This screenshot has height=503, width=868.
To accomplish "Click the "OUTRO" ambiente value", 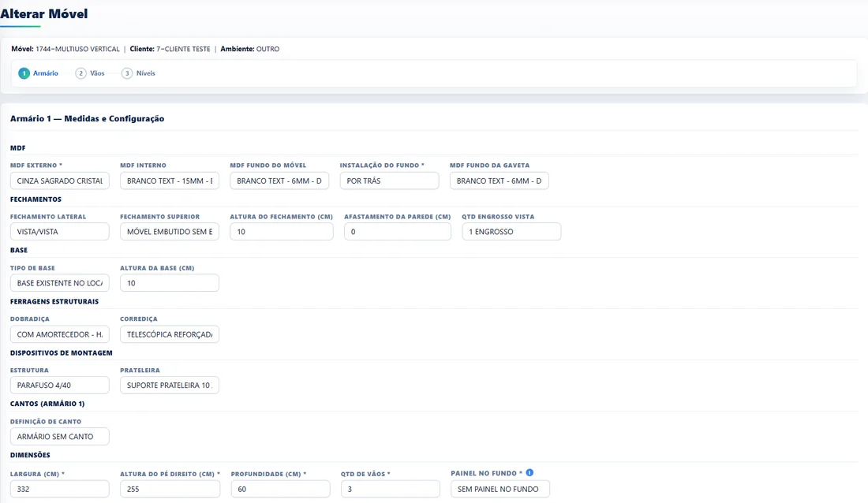I will pos(268,49).
